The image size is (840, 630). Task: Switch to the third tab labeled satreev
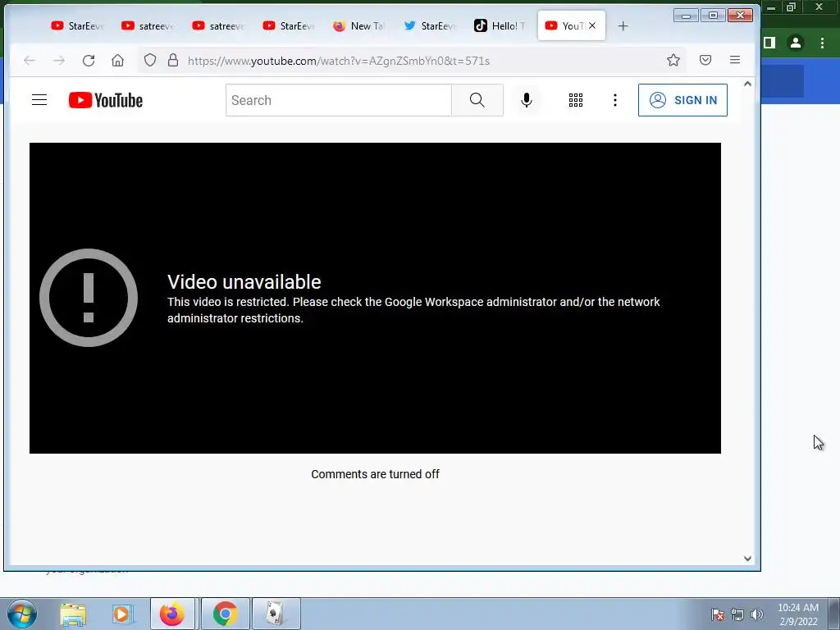pos(218,25)
